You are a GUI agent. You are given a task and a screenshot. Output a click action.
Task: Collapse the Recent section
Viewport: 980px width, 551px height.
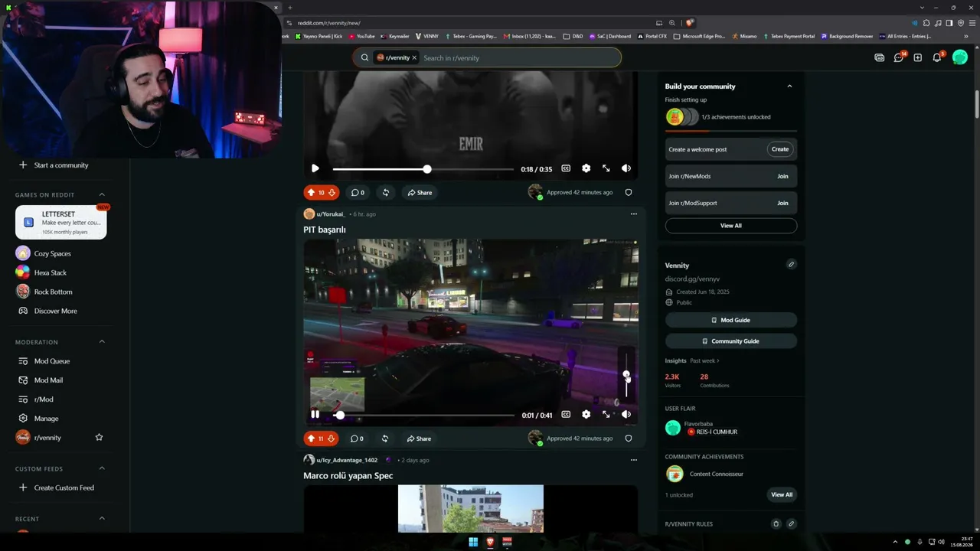point(102,518)
